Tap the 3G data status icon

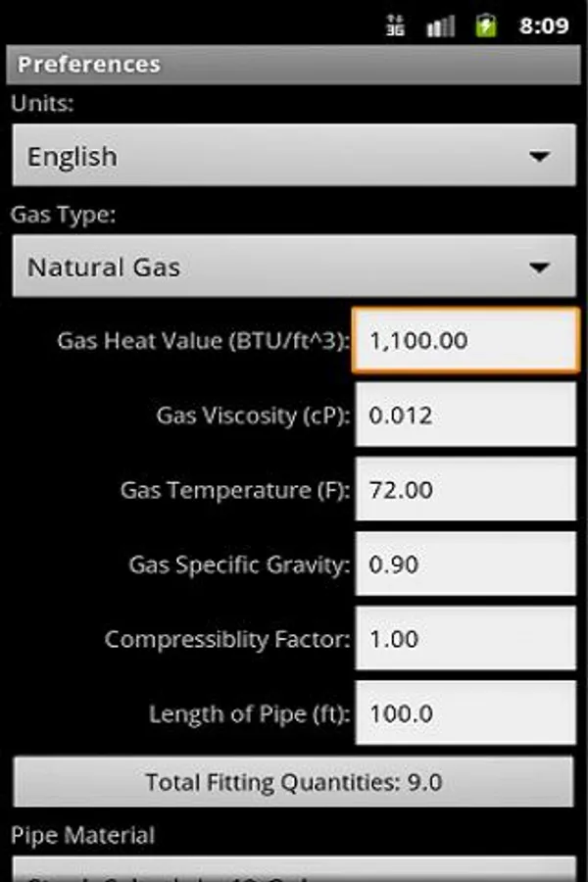coord(395,25)
